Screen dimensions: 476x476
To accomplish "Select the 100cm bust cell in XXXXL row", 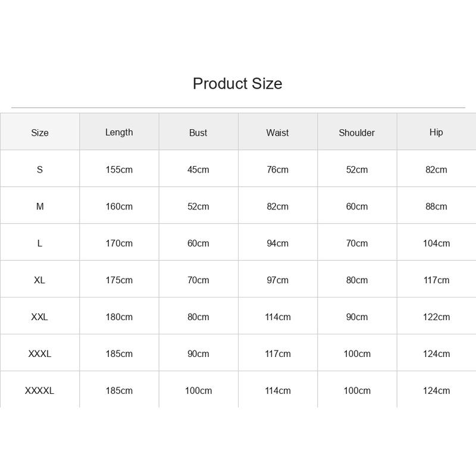I will coord(198,390).
